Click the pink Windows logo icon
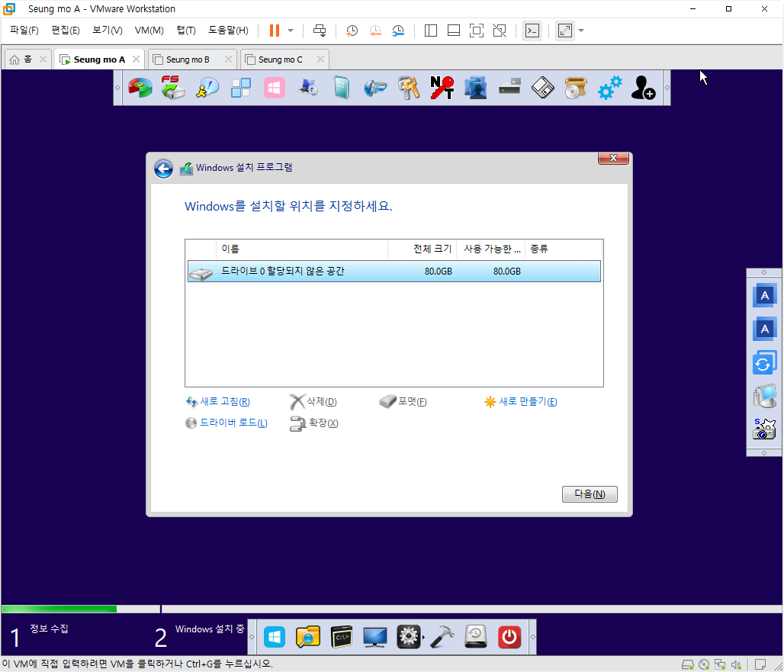 (x=275, y=88)
